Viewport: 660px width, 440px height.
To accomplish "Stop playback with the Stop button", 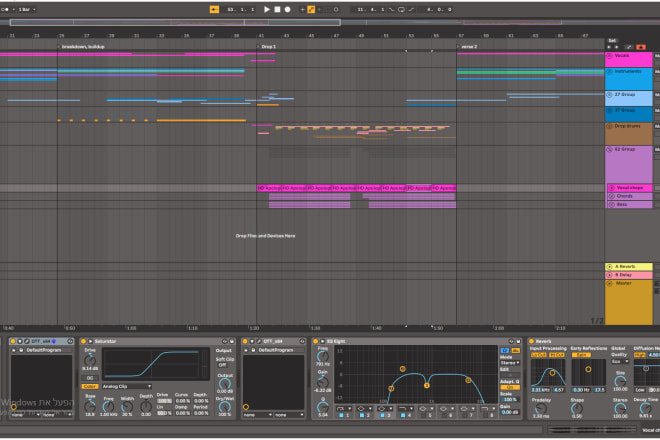I will pyautogui.click(x=277, y=9).
